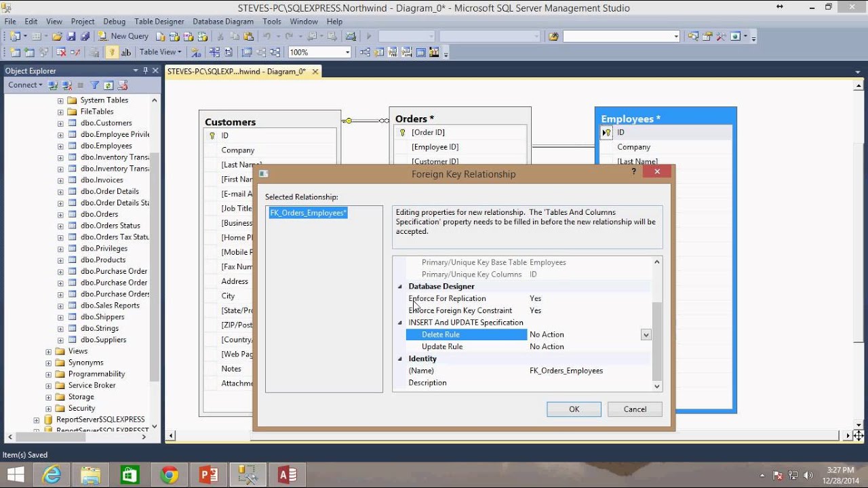Click the Relationships toolbar icon

[x=366, y=52]
